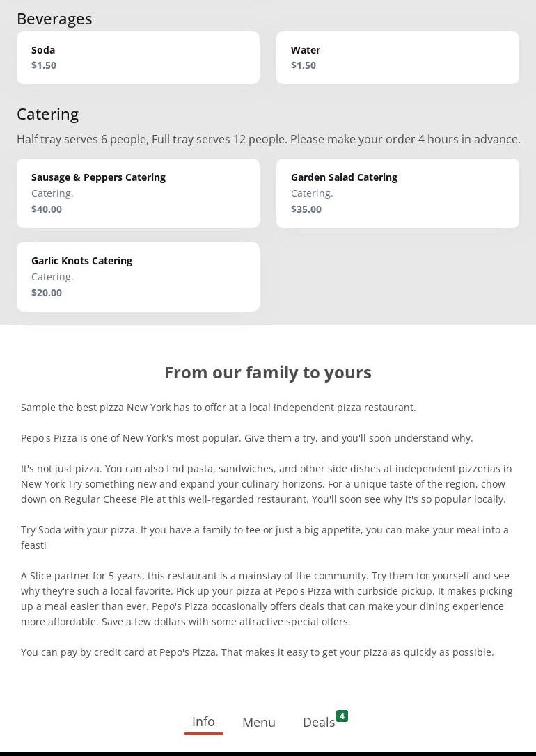Open the Soda menu item
Viewport: 536px width, 756px height.
click(x=138, y=58)
